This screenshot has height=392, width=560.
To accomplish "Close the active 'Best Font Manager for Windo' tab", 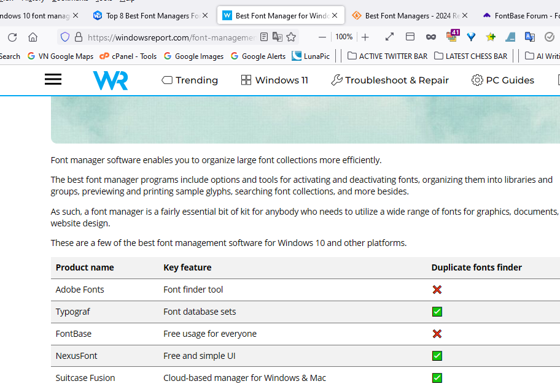I will click(335, 16).
